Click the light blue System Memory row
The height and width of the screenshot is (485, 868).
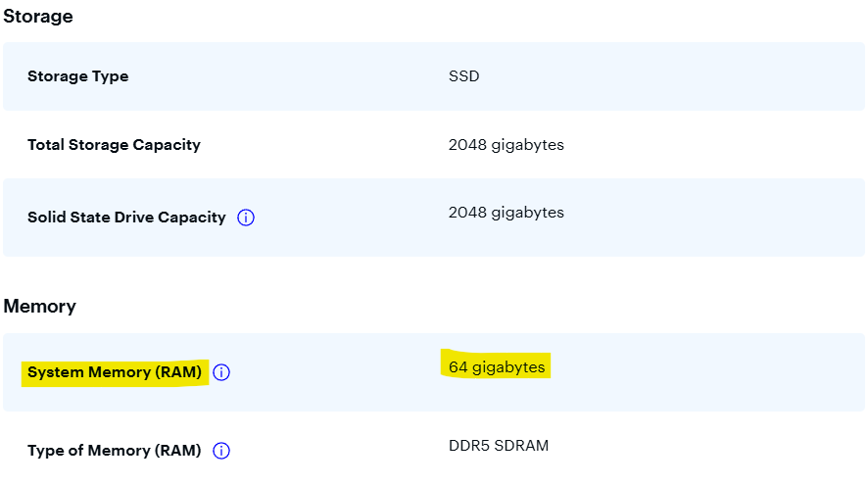[x=686, y=372]
